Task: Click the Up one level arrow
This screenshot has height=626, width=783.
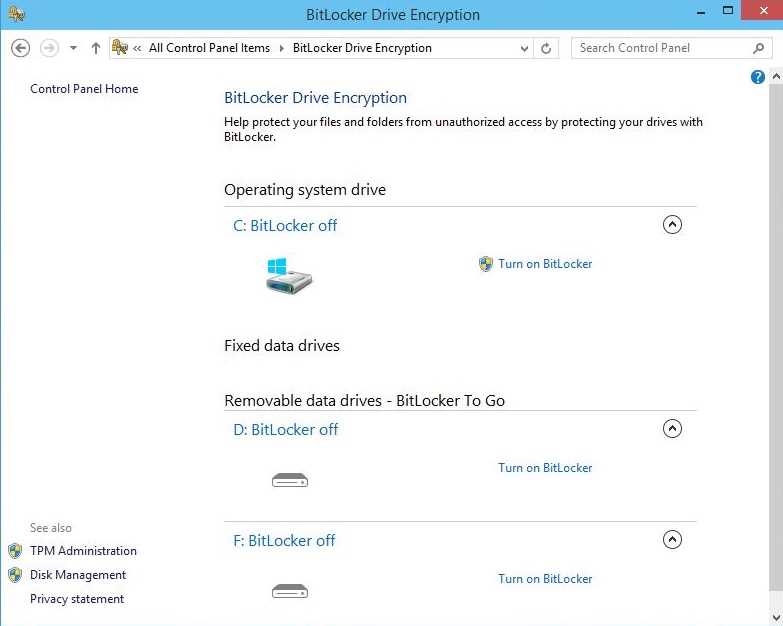Action: [x=96, y=48]
